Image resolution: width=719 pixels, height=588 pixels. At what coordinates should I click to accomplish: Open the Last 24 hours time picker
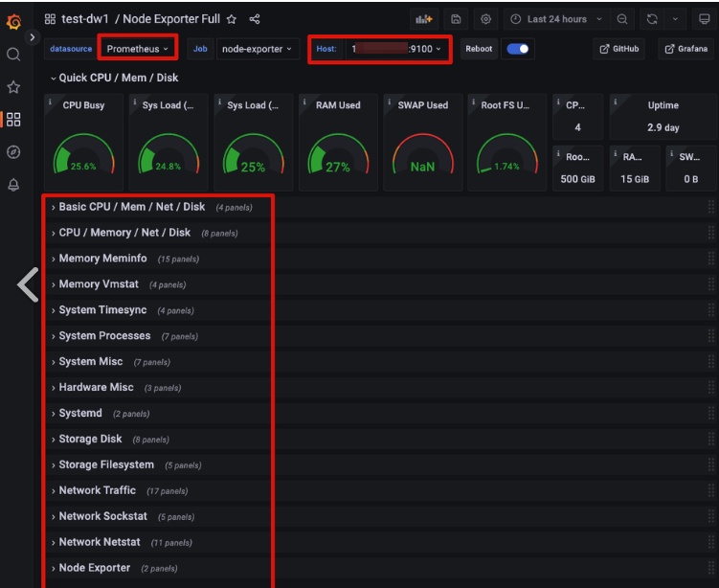556,19
